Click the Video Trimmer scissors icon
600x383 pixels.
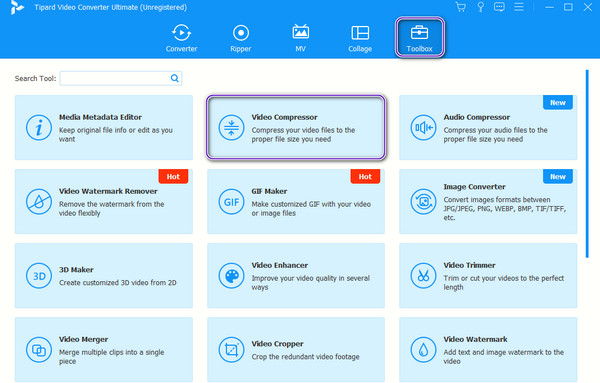(423, 276)
